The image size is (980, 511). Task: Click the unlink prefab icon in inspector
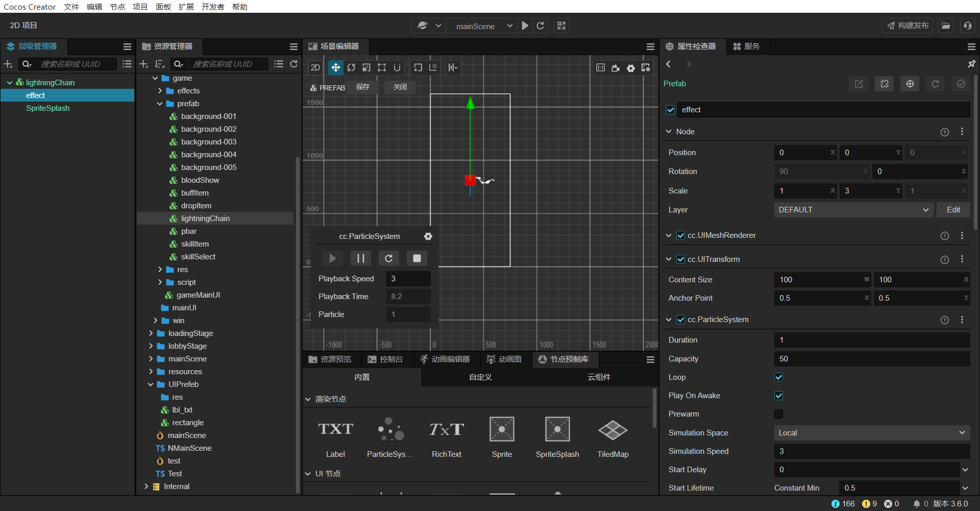click(x=885, y=84)
